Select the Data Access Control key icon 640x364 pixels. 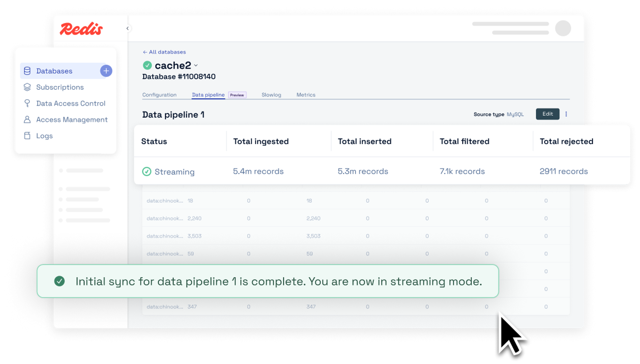(x=27, y=103)
